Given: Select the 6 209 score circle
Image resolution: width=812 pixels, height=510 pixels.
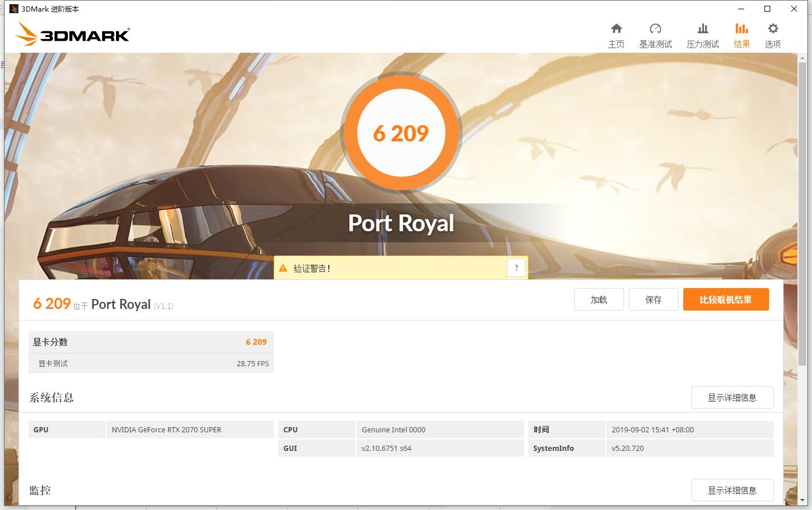Looking at the screenshot, I should [x=400, y=133].
